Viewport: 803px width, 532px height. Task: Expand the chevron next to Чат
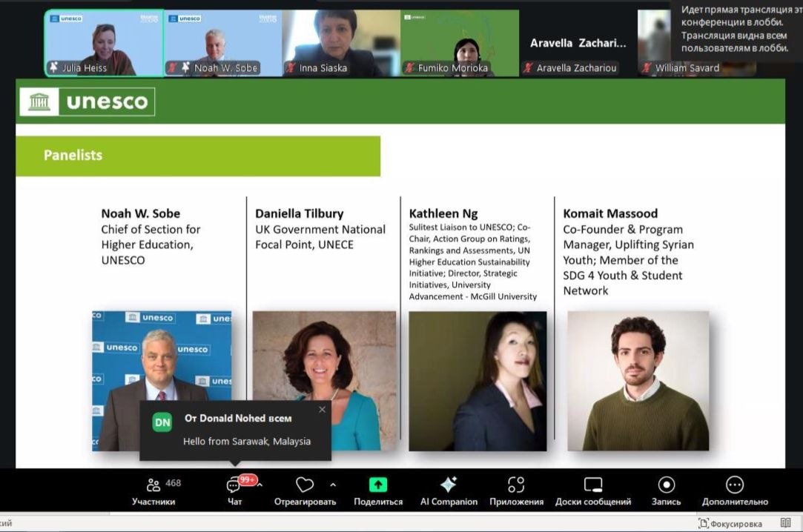pos(260,485)
